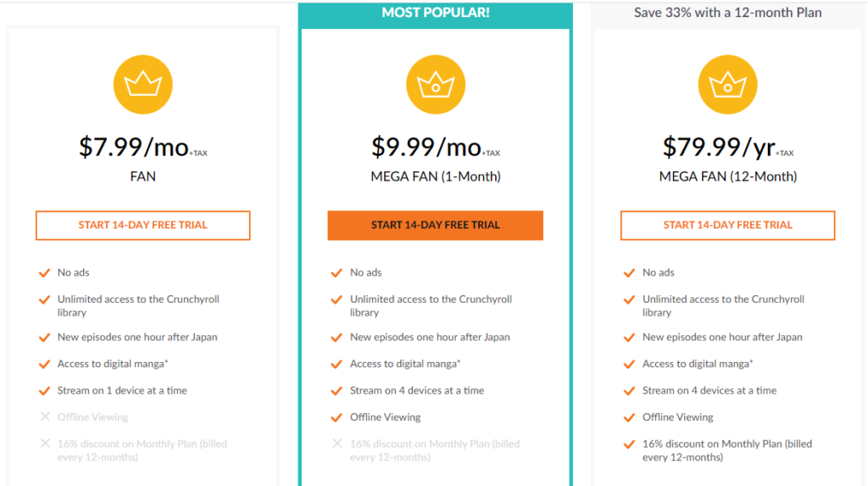Start the MEGA FAN 1-Month free trial
The width and height of the screenshot is (868, 486).
436,226
